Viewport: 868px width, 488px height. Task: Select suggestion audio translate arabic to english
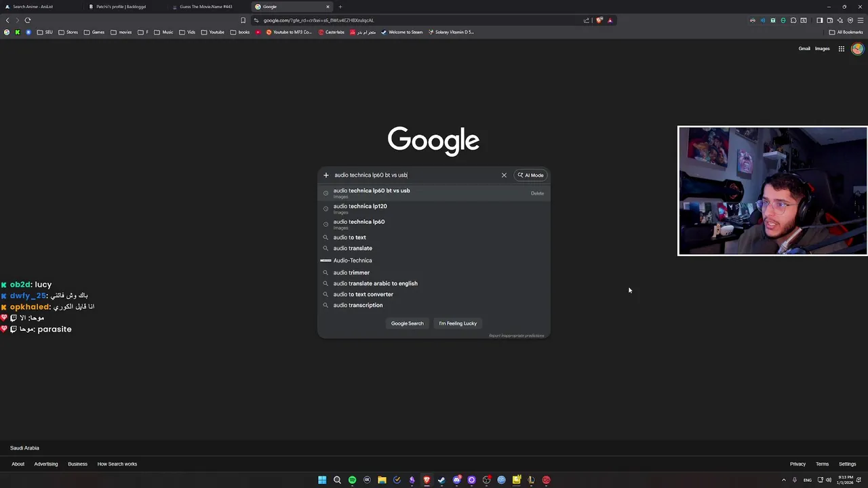click(x=434, y=283)
